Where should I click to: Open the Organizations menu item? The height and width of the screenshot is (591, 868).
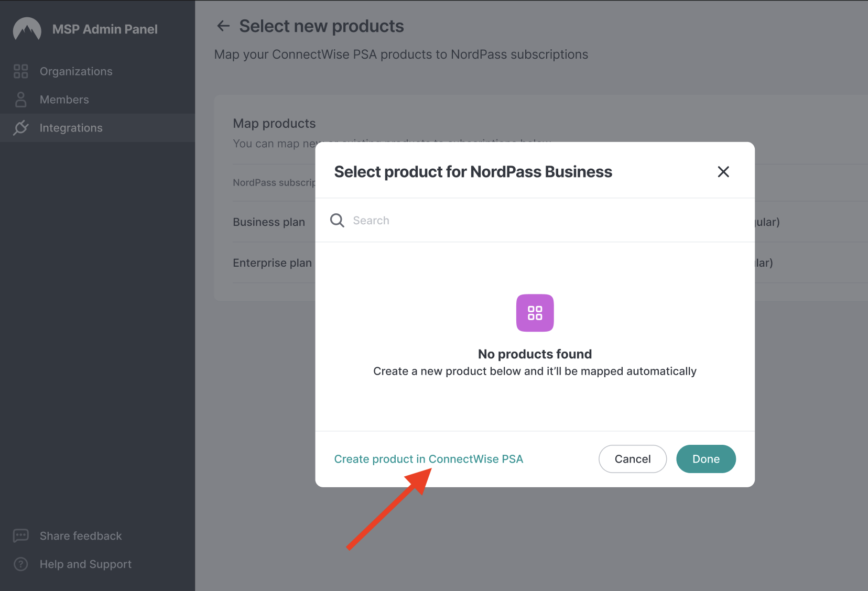pos(97,71)
